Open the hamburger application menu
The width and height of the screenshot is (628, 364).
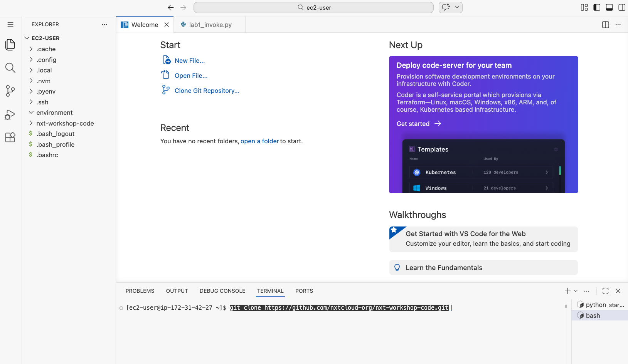pos(10,24)
